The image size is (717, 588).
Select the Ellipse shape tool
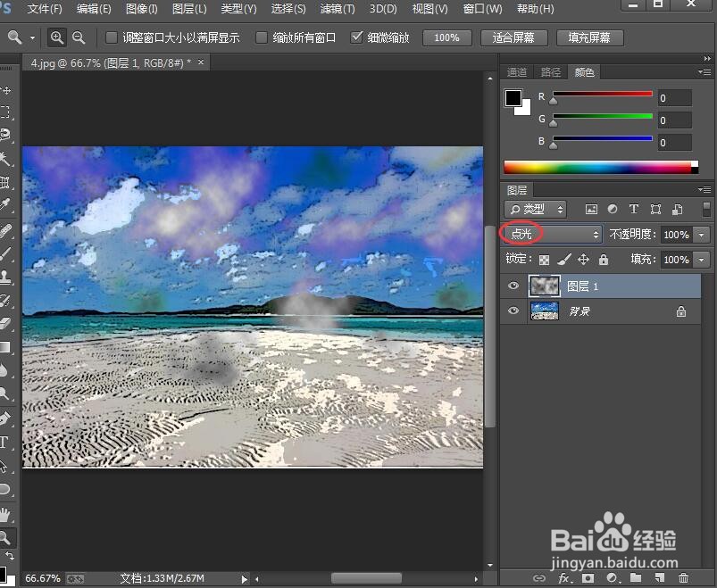(5, 489)
